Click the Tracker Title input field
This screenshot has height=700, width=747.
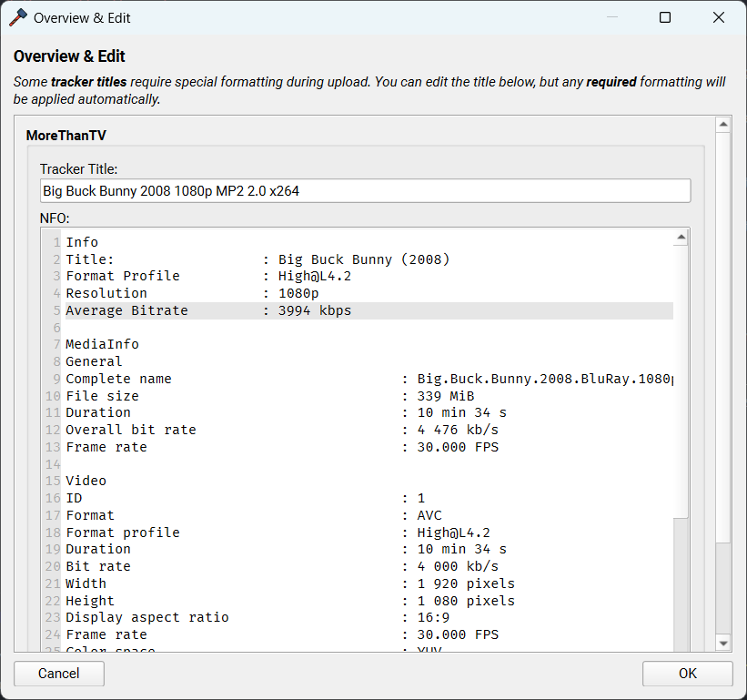click(365, 191)
